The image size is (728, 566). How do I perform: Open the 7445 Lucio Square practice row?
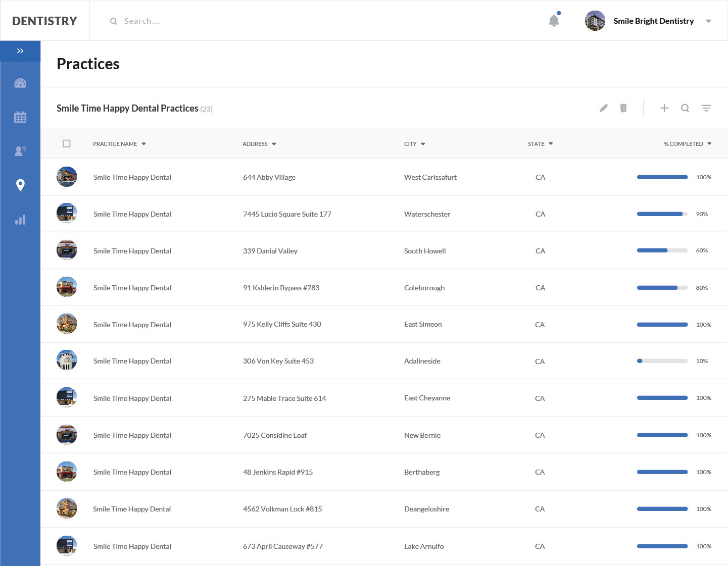click(287, 214)
